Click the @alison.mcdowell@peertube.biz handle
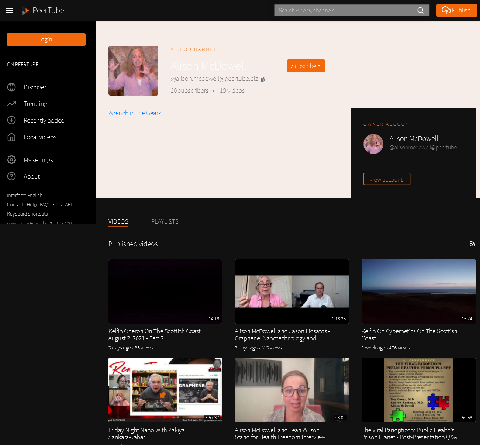 (x=214, y=79)
